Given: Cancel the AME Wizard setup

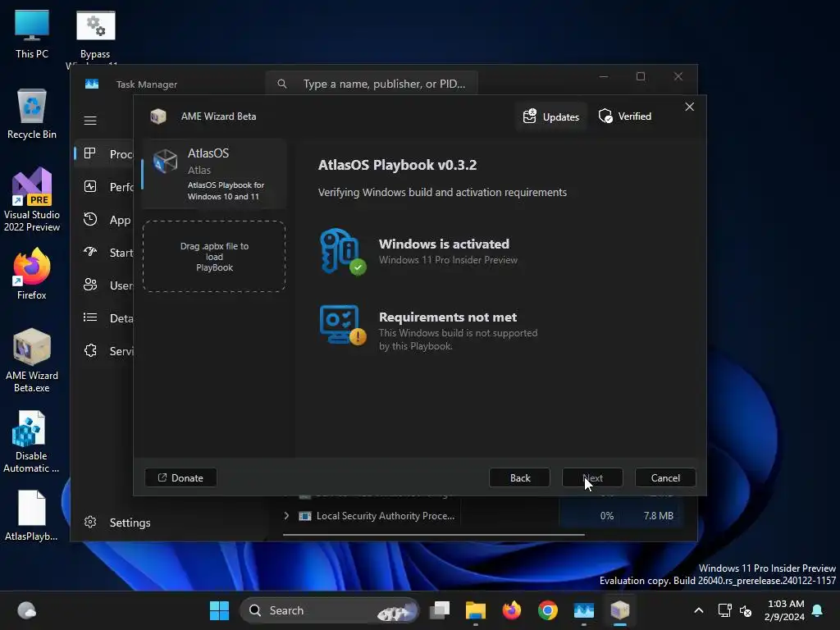Looking at the screenshot, I should click(665, 477).
